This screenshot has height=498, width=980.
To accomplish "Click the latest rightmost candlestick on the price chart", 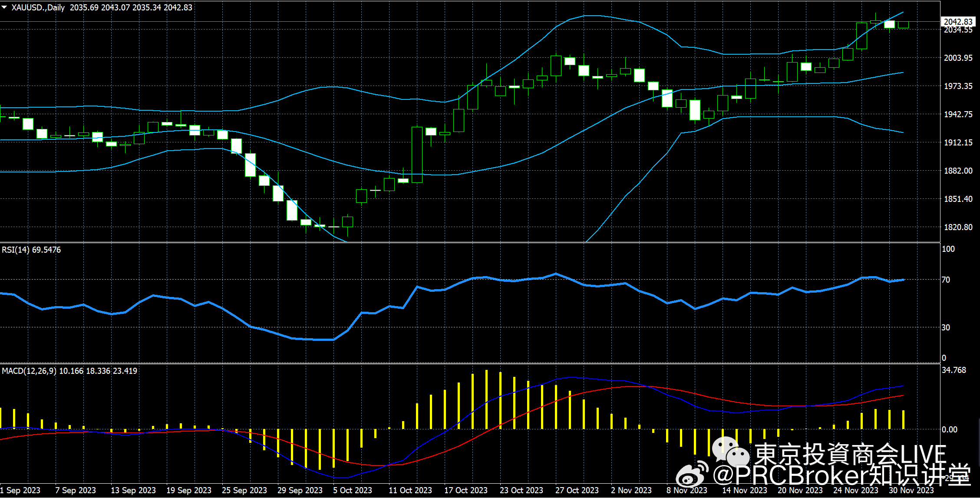I will (x=903, y=25).
